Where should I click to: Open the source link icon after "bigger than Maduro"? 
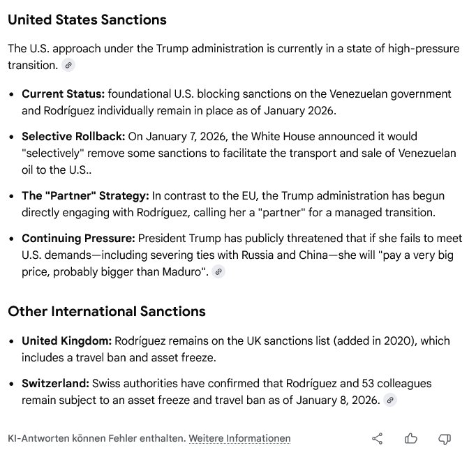[x=219, y=272]
